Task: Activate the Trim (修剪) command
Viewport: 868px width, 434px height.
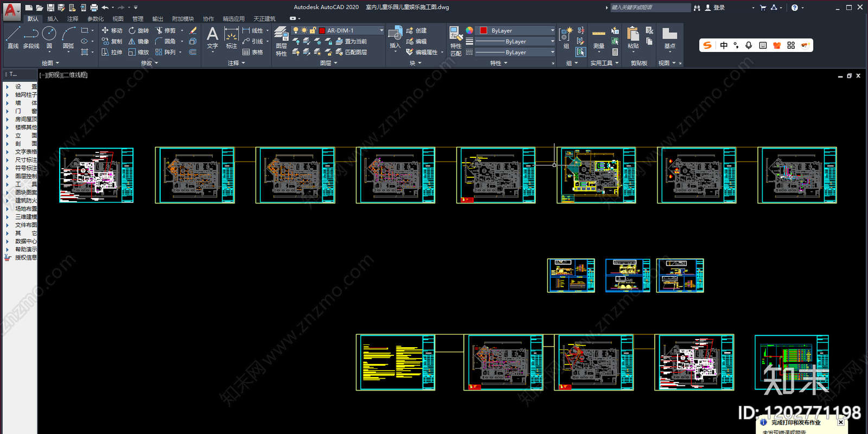Action: [165, 30]
